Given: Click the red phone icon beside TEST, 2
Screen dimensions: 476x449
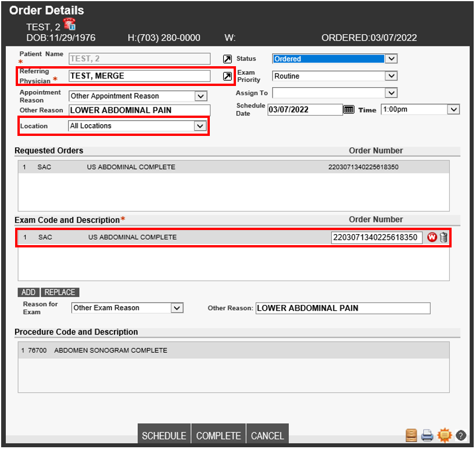Looking at the screenshot, I should point(70,24).
